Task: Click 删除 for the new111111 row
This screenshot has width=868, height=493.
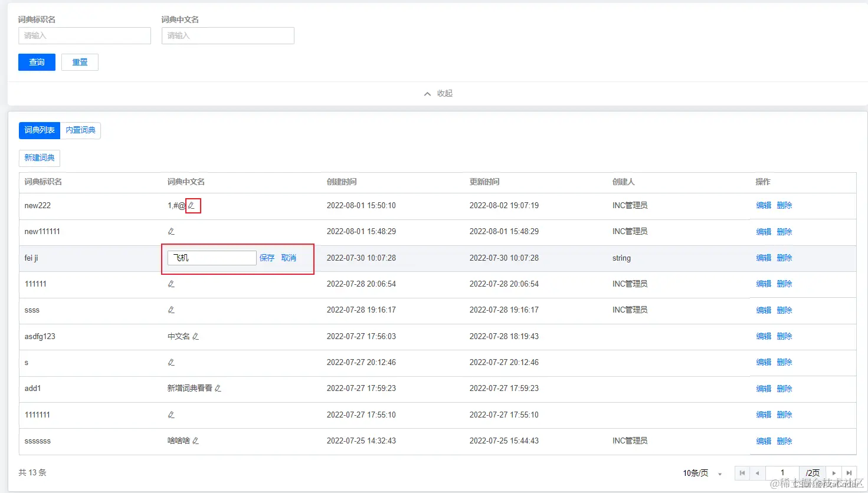Action: pyautogui.click(x=784, y=232)
